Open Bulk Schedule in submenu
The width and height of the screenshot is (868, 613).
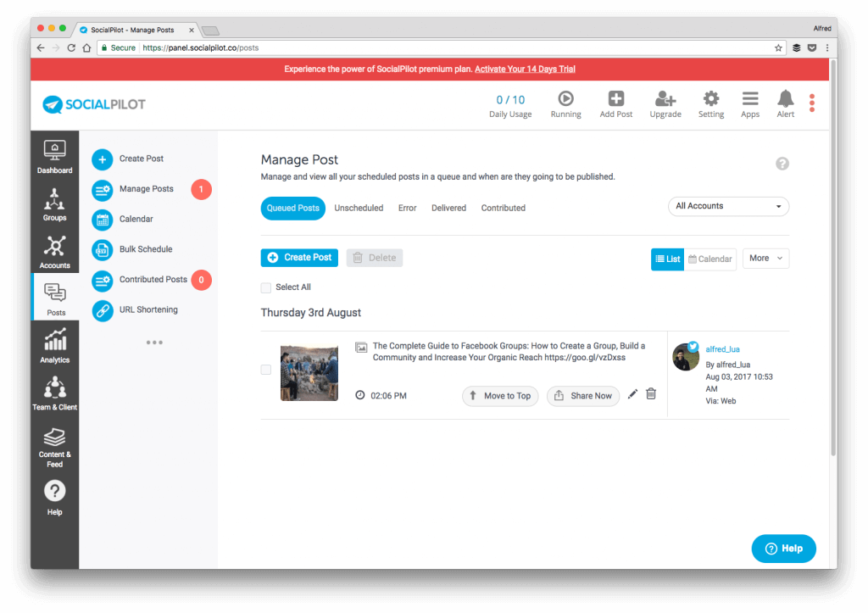pyautogui.click(x=132, y=250)
